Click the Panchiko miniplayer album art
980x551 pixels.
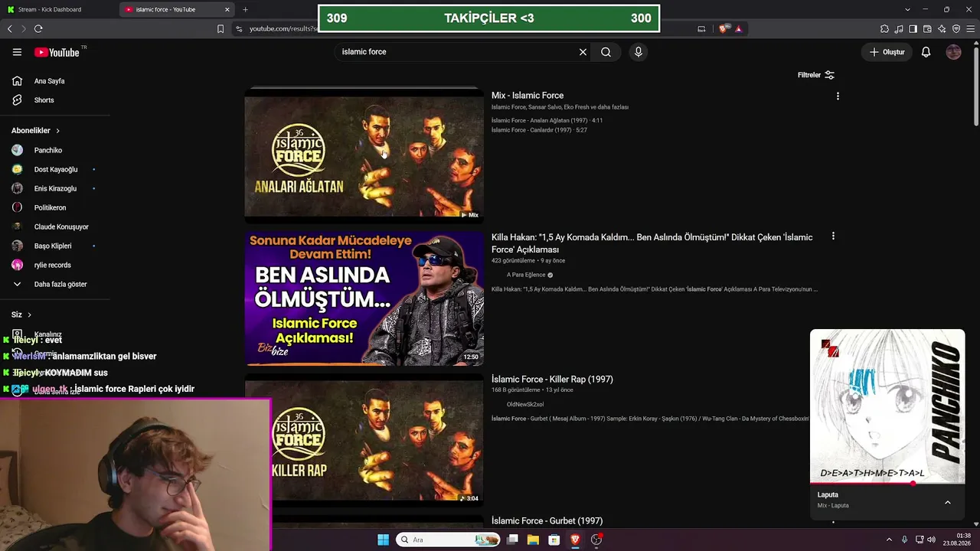(887, 406)
